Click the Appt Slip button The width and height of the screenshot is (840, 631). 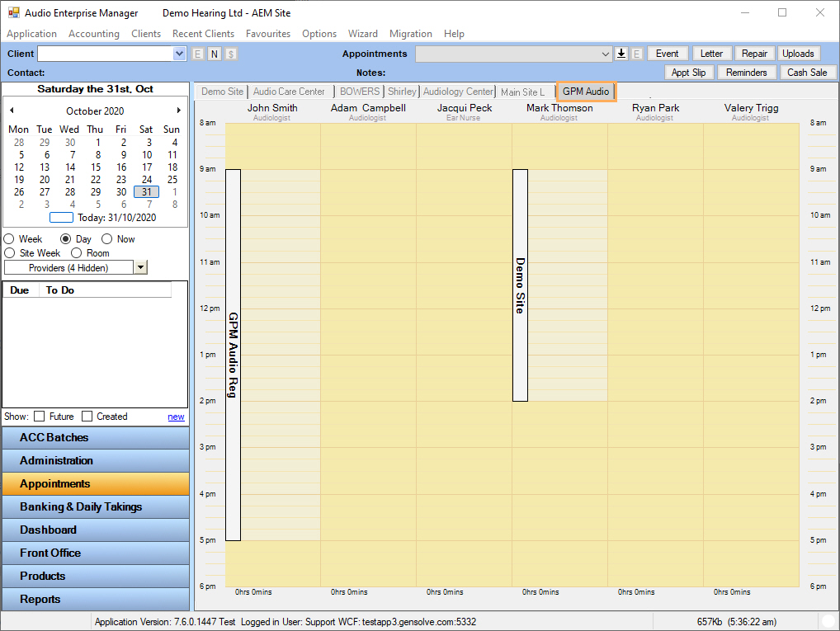tap(688, 73)
